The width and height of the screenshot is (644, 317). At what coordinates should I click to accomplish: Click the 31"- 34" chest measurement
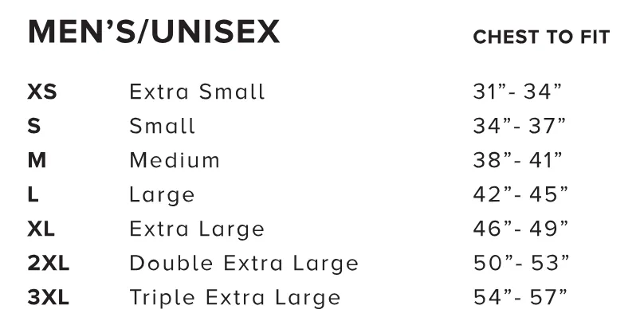[x=517, y=92]
